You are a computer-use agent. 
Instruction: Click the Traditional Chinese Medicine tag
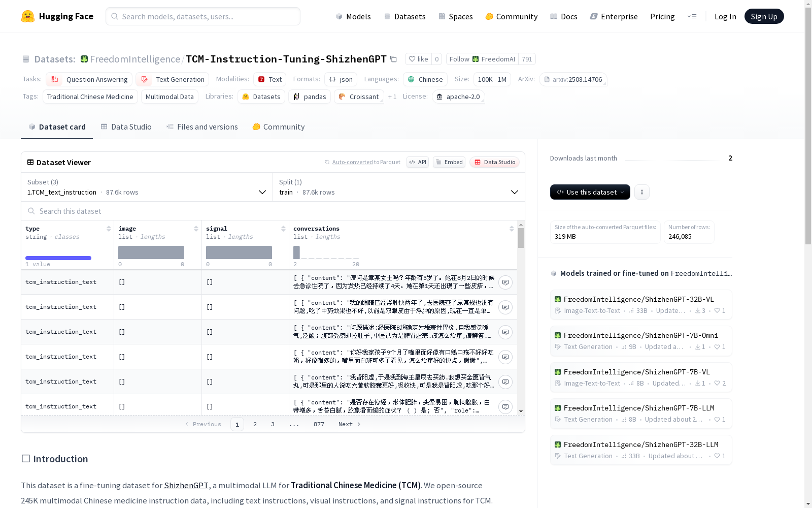(90, 97)
